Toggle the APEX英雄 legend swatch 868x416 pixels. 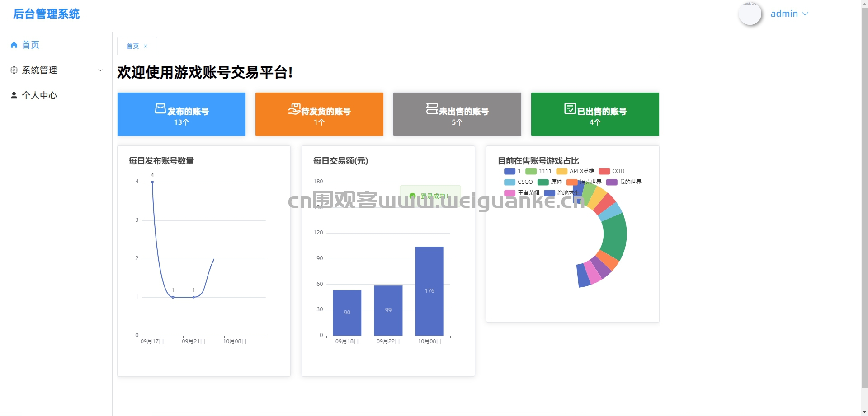pyautogui.click(x=561, y=171)
